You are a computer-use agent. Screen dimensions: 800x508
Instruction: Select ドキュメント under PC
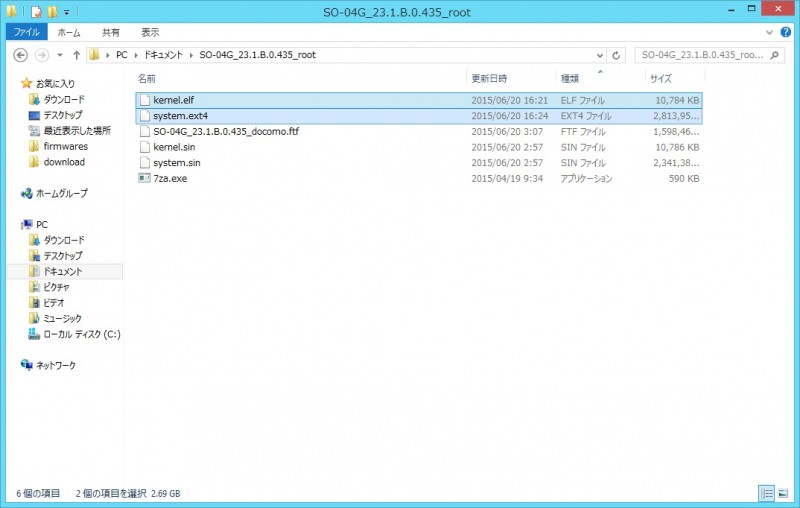click(x=62, y=271)
